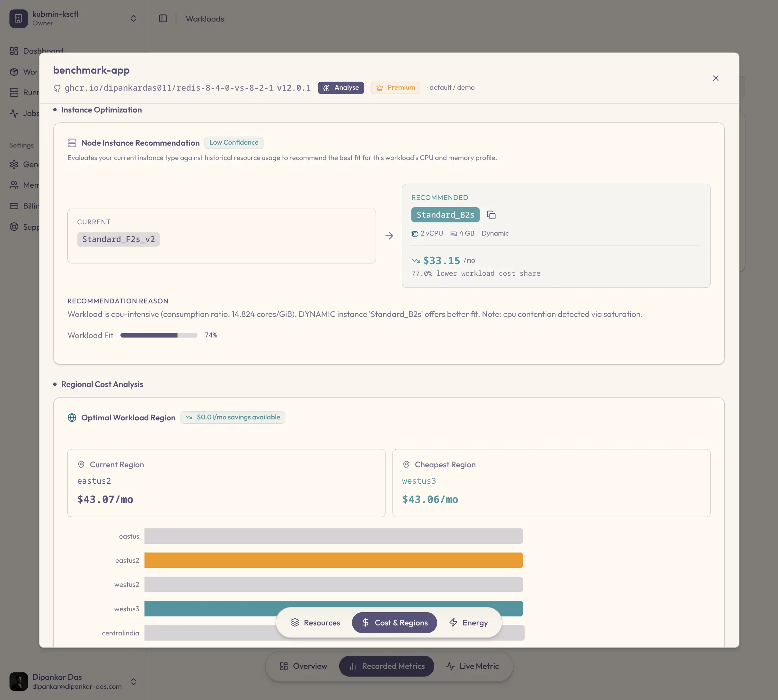Open the Overview tab behind the dialog
Viewport: 778px width, 700px height.
click(x=303, y=666)
